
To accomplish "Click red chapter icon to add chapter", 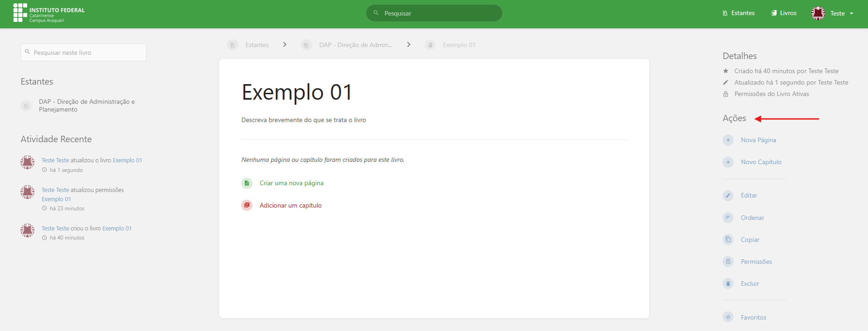I will coord(247,205).
